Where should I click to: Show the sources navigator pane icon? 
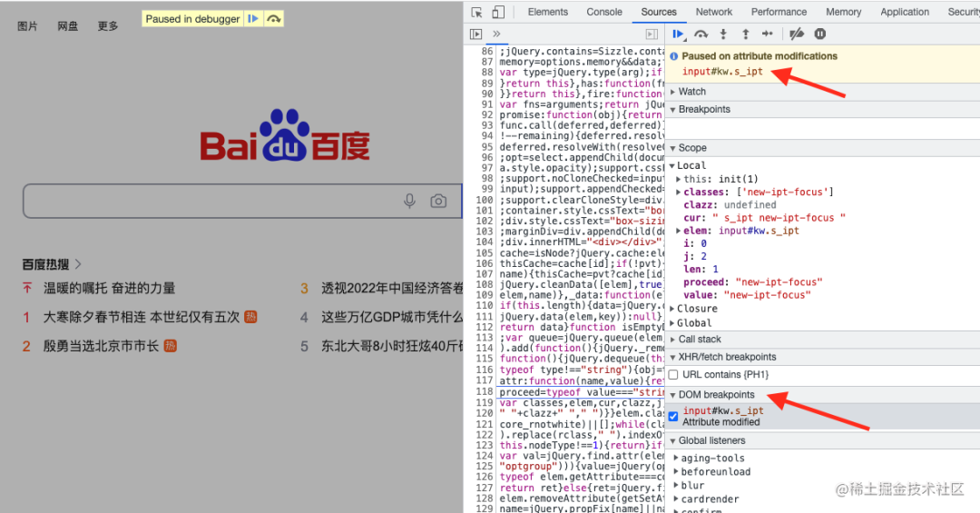pos(476,34)
